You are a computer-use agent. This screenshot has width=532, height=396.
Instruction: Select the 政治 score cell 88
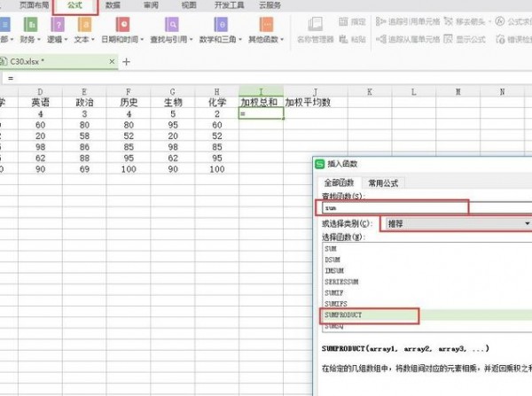[84, 158]
